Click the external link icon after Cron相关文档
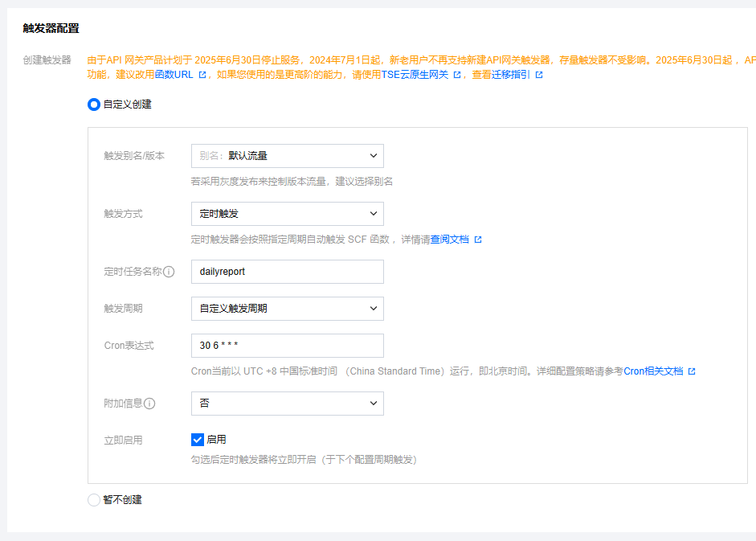 tap(692, 371)
